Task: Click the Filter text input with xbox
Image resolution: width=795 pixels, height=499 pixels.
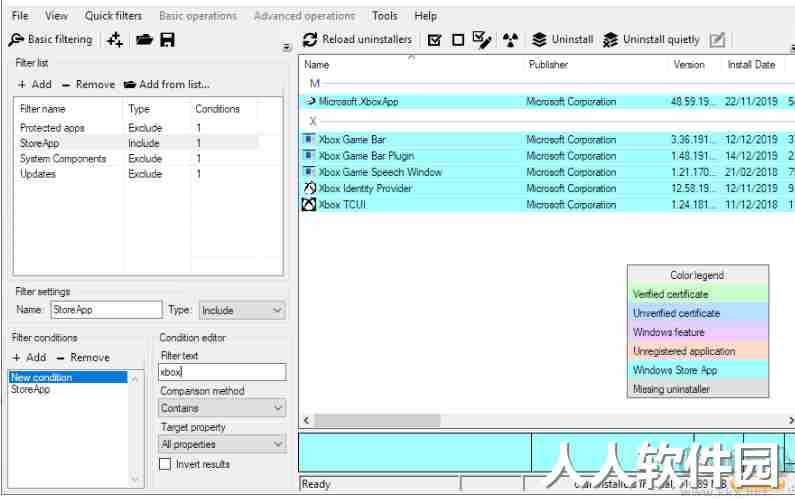Action: 222,372
